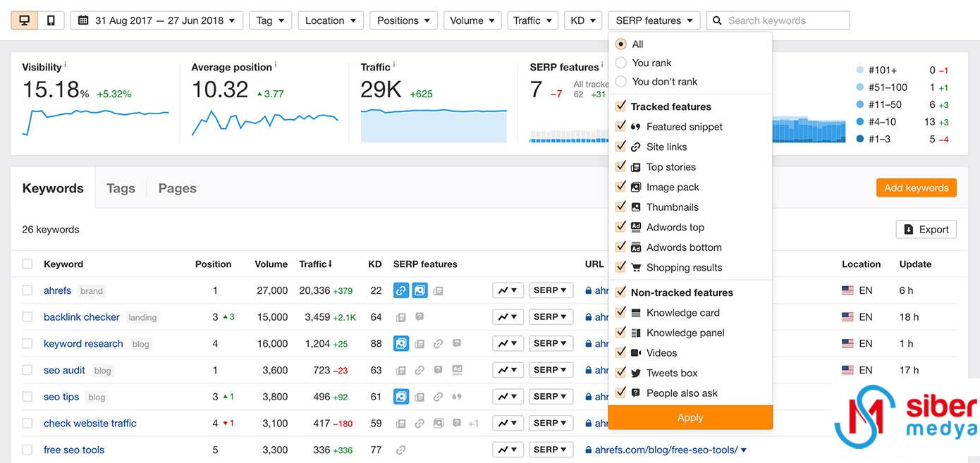The width and height of the screenshot is (980, 463).
Task: Click the SERP features info icon
Action: tap(603, 65)
